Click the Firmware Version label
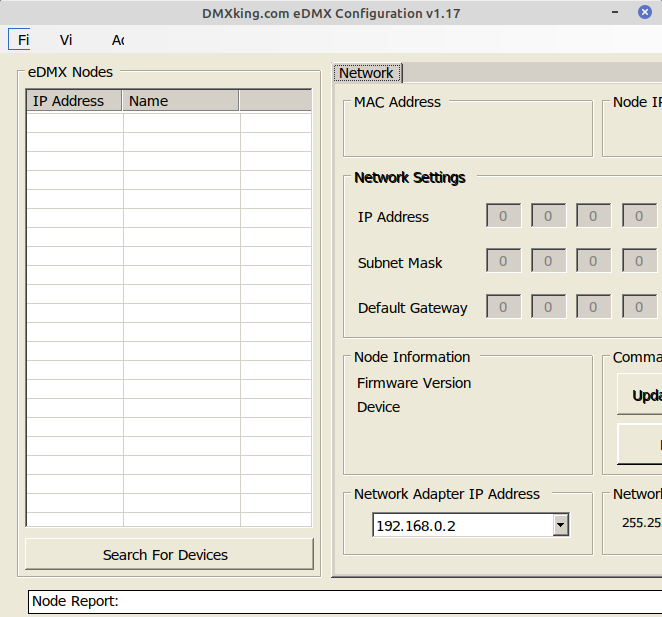 414,383
